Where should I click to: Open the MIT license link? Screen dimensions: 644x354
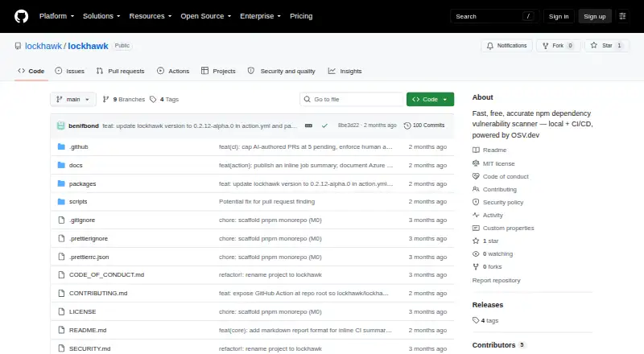click(x=498, y=163)
